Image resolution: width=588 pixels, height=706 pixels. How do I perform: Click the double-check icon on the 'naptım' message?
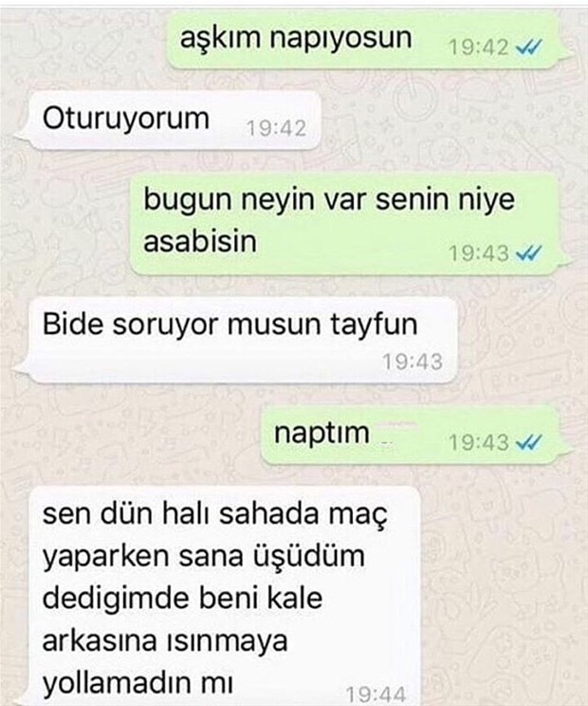528,442
